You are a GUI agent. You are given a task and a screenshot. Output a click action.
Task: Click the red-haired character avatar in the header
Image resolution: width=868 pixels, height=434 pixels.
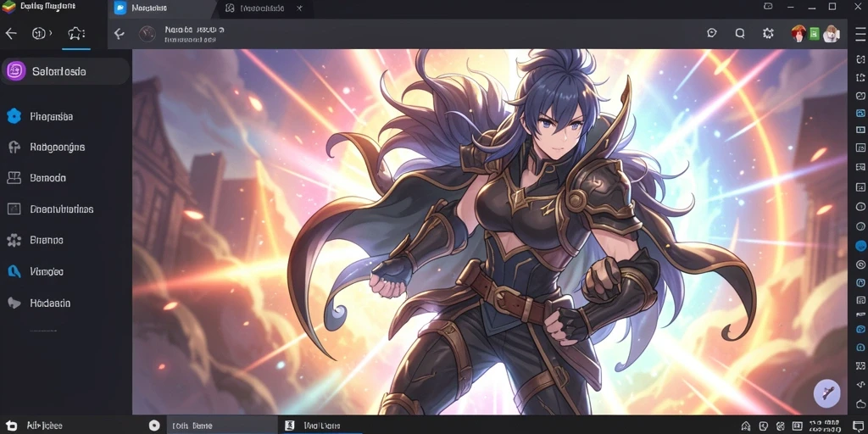(798, 33)
